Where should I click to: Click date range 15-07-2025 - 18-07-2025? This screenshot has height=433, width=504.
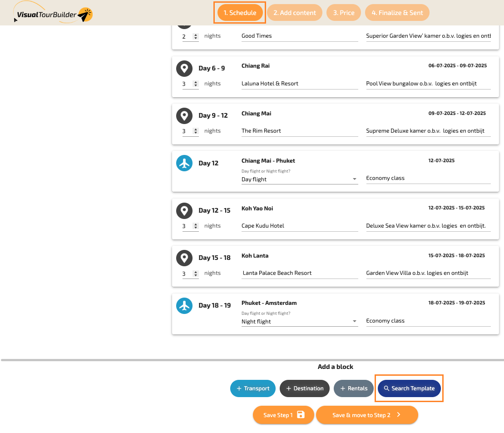(456, 255)
